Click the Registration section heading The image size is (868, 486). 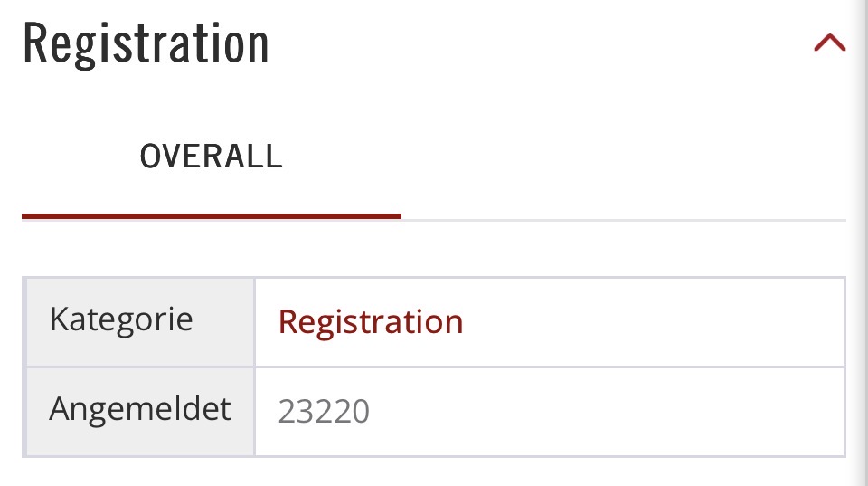tap(146, 43)
